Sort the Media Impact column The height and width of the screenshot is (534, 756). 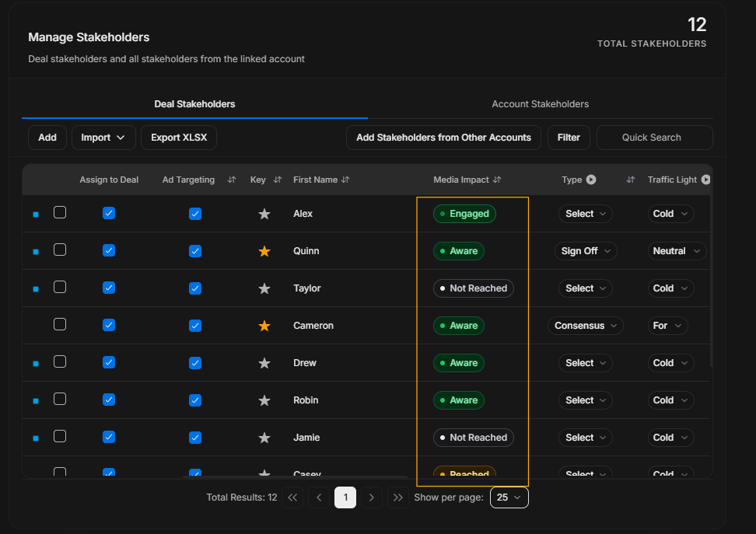(497, 180)
